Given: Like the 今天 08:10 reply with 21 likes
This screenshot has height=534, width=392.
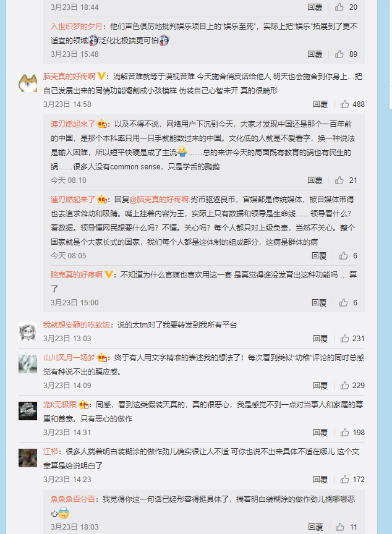Looking at the screenshot, I should (x=339, y=180).
